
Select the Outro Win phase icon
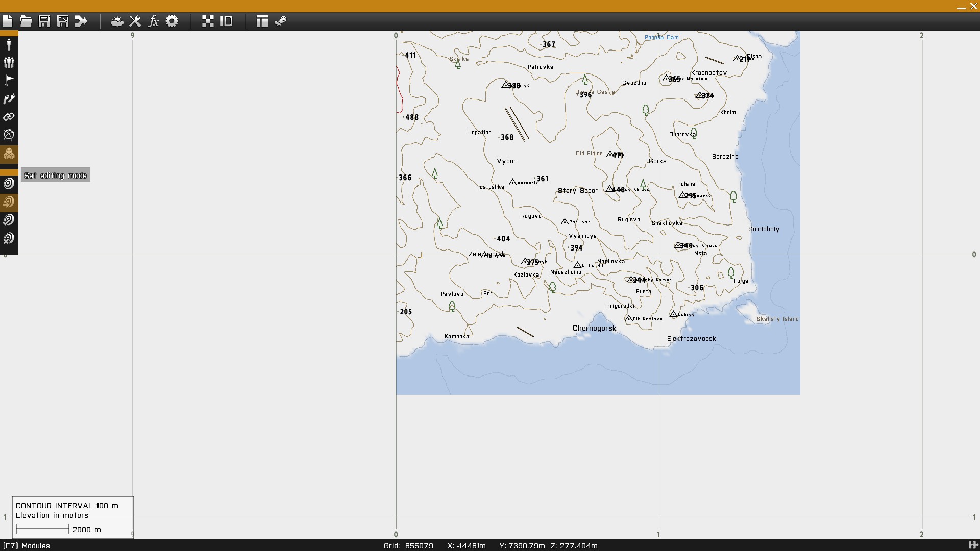(9, 220)
